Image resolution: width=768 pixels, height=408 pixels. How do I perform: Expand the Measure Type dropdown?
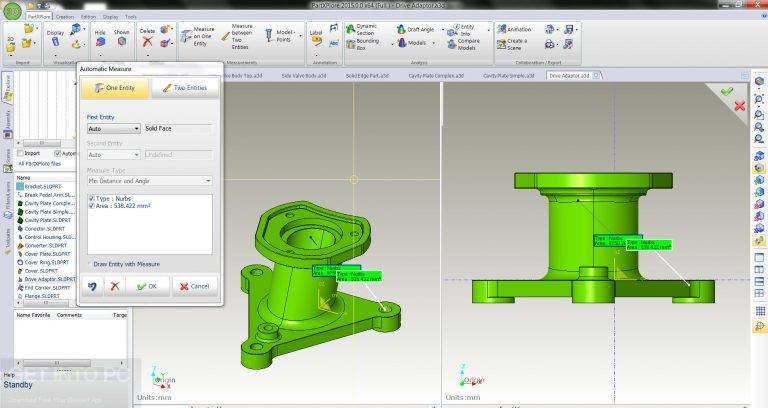[149, 181]
